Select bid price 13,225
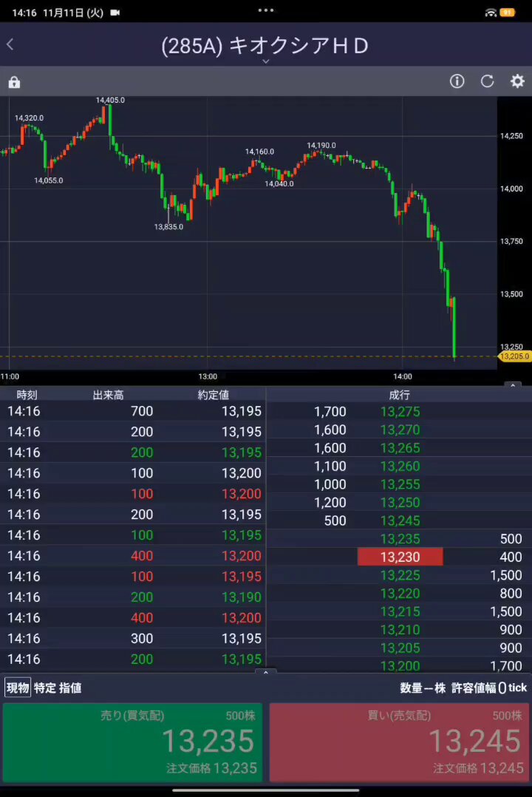The width and height of the screenshot is (532, 797). [400, 575]
